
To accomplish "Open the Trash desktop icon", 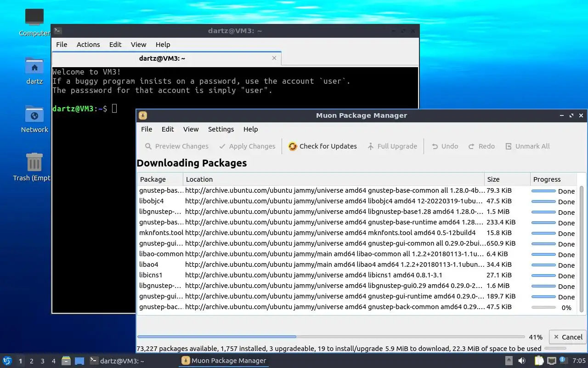I will tap(34, 167).
